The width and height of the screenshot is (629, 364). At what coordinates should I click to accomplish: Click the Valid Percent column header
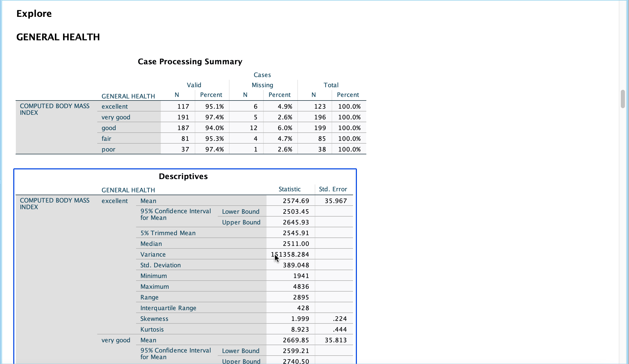pyautogui.click(x=211, y=94)
